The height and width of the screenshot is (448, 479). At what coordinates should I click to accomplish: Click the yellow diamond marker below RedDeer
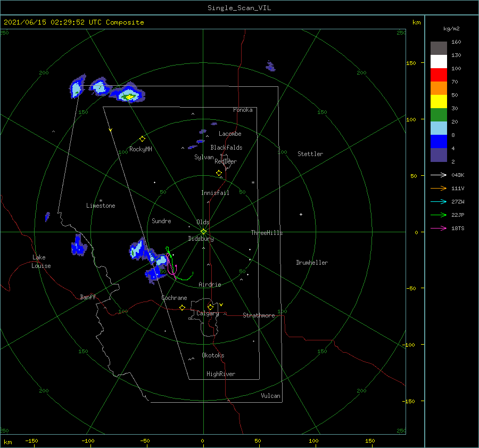click(x=219, y=173)
